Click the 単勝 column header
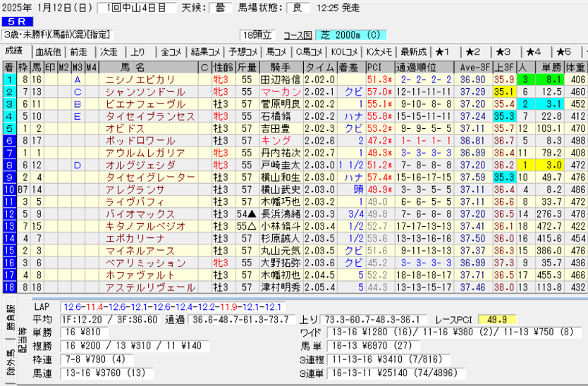Image resolution: width=588 pixels, height=386 pixels. (x=549, y=68)
